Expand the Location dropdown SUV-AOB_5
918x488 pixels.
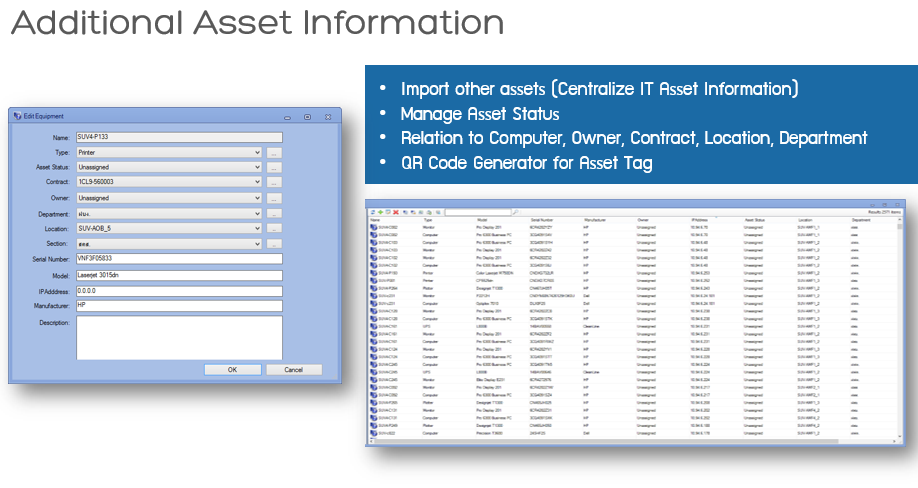169,229
